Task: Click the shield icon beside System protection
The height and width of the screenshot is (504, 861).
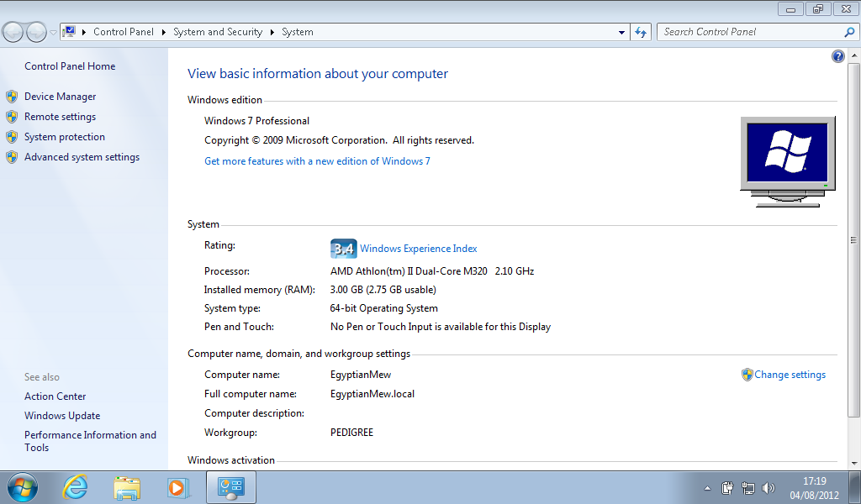Action: (x=12, y=137)
